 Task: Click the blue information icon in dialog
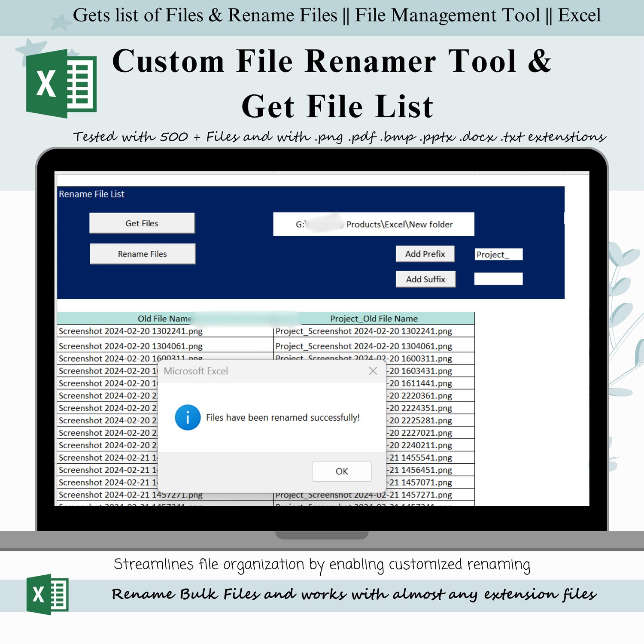(188, 417)
